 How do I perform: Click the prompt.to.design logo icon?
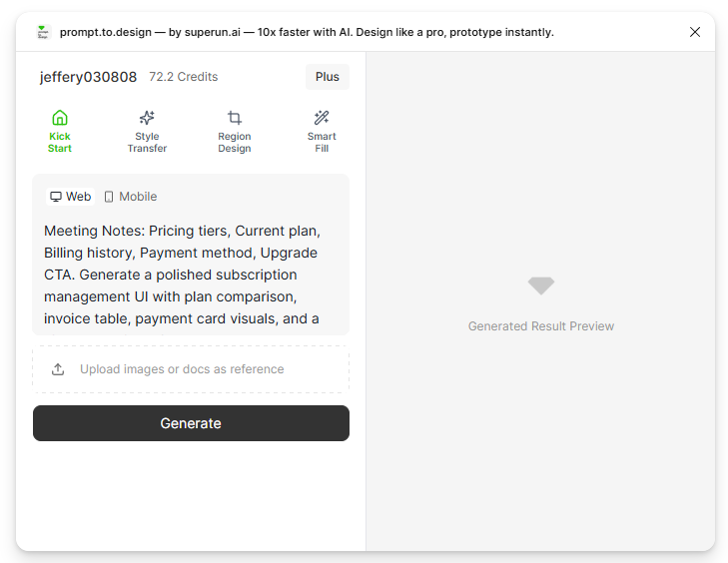point(43,32)
